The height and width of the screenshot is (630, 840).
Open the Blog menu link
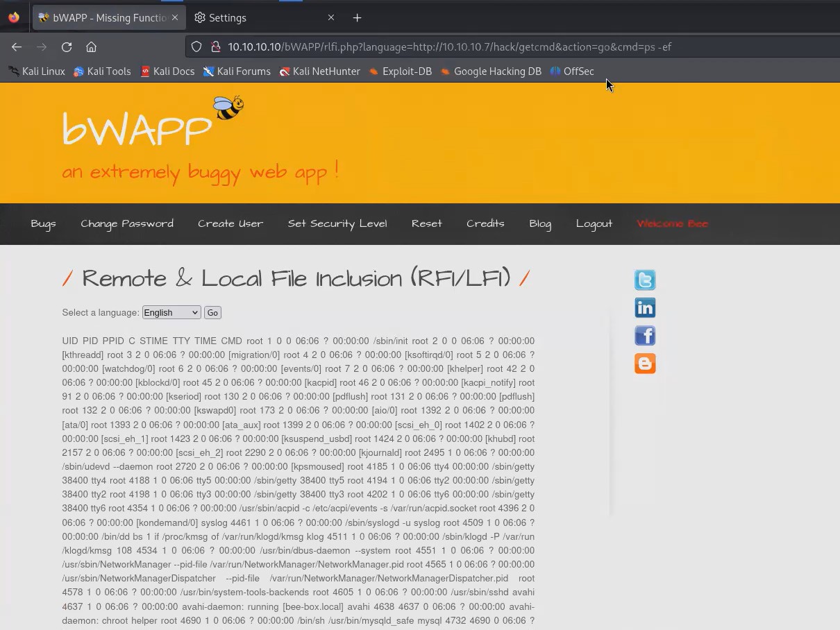(x=540, y=223)
